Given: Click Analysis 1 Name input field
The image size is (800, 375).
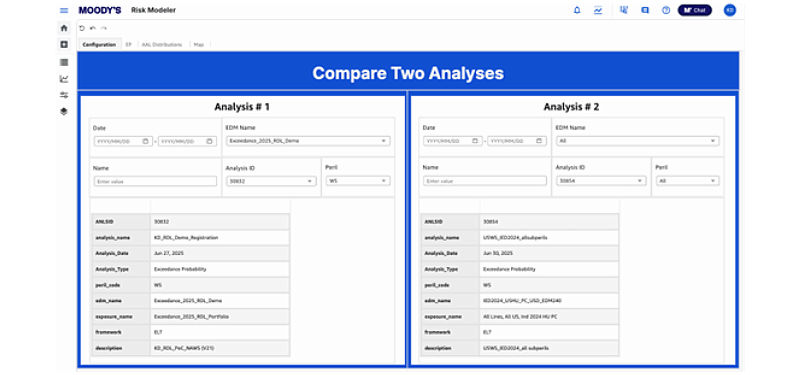Looking at the screenshot, I should tap(155, 181).
